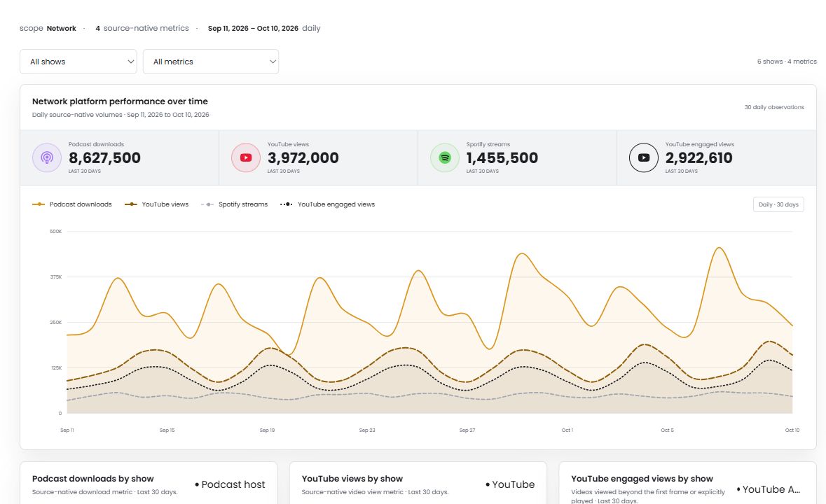The width and height of the screenshot is (826, 504).
Task: Open the All metrics dropdown
Action: (x=211, y=62)
